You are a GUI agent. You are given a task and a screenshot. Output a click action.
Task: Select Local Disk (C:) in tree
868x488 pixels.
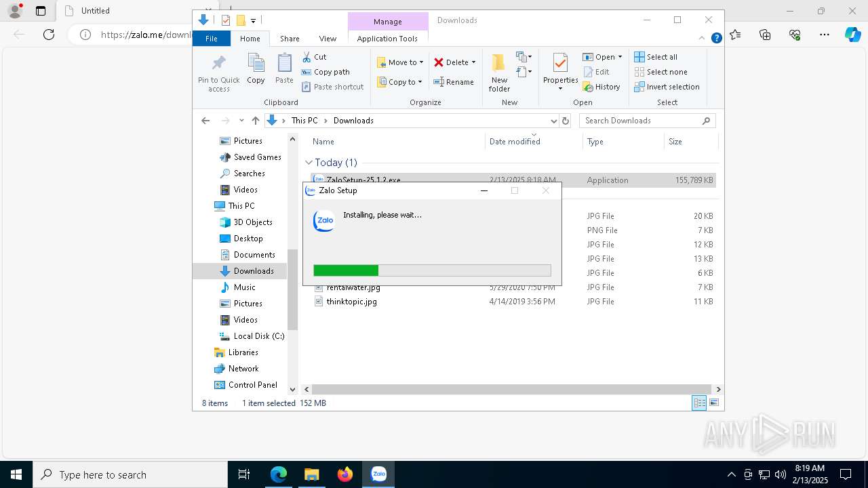[x=252, y=336]
